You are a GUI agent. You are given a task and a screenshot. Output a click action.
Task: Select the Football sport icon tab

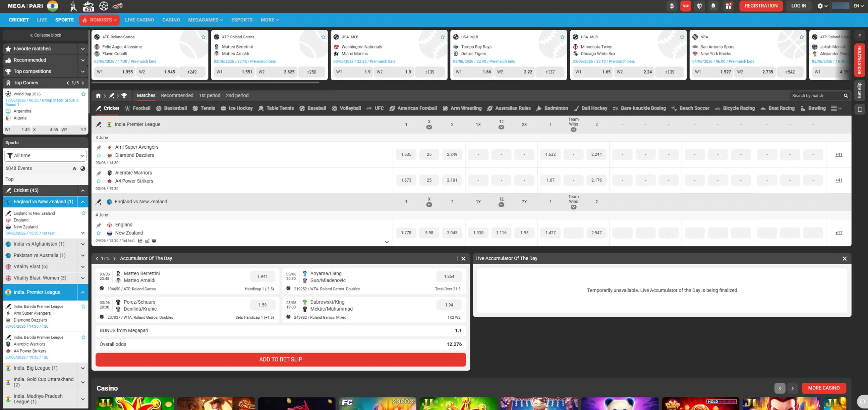point(137,108)
